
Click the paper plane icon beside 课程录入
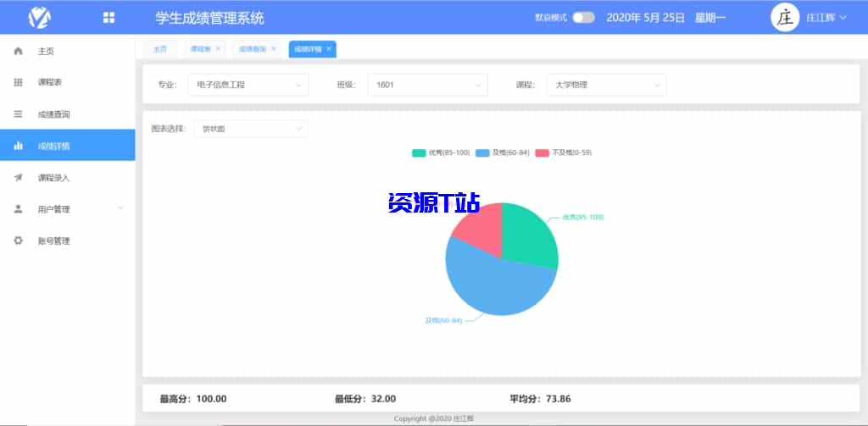click(19, 178)
